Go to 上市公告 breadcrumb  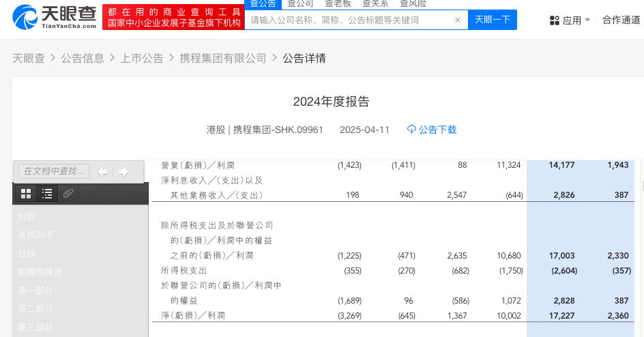(142, 58)
